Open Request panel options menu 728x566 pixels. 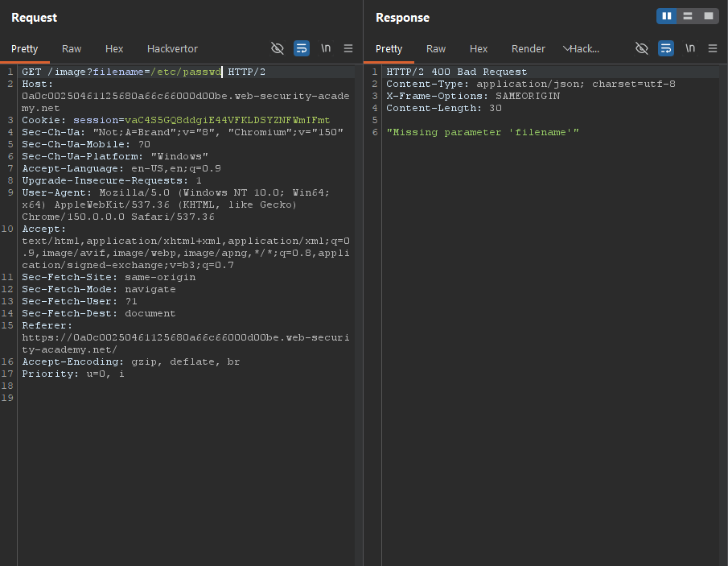tap(348, 48)
